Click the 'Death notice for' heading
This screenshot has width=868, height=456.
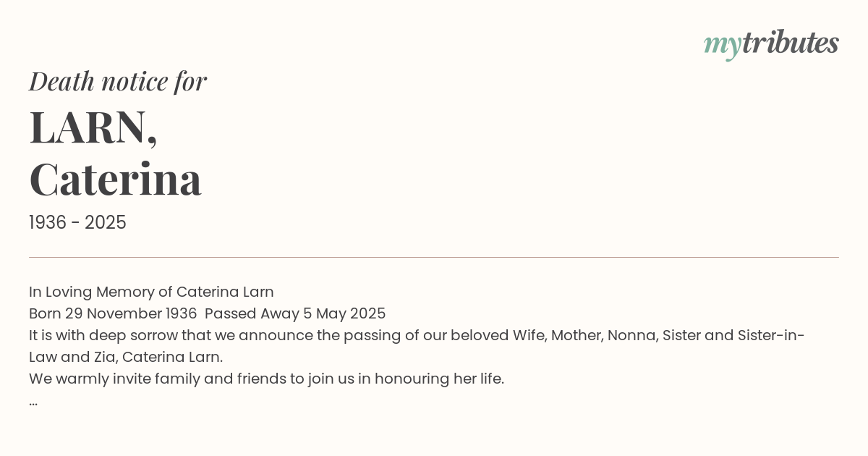click(118, 82)
